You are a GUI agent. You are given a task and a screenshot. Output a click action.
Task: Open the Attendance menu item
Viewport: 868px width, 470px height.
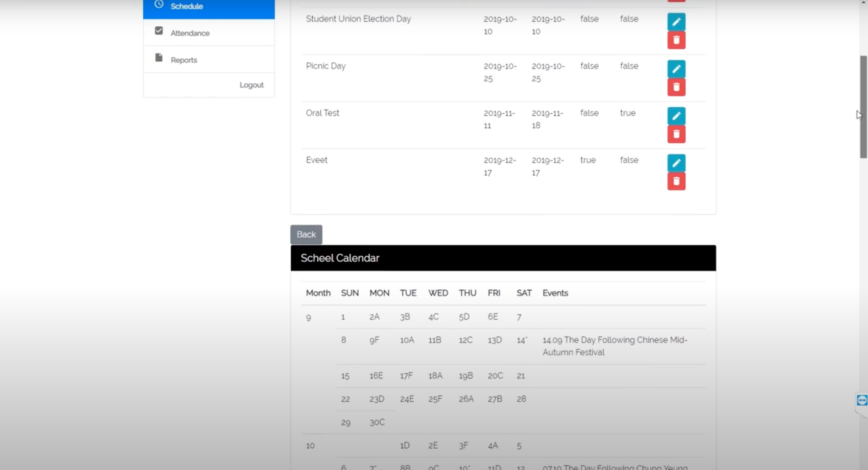[190, 33]
